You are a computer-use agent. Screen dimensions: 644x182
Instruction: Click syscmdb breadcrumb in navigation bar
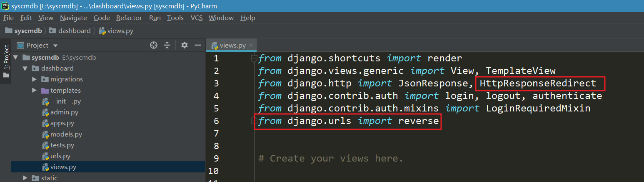[24, 30]
